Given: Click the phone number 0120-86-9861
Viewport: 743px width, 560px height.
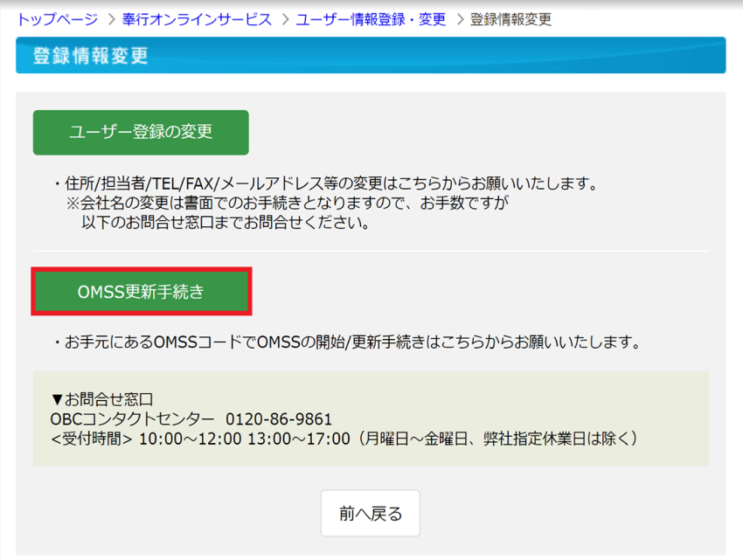Looking at the screenshot, I should (279, 419).
